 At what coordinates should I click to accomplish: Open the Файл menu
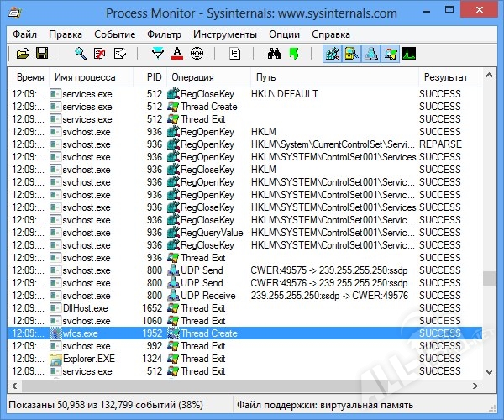point(25,34)
